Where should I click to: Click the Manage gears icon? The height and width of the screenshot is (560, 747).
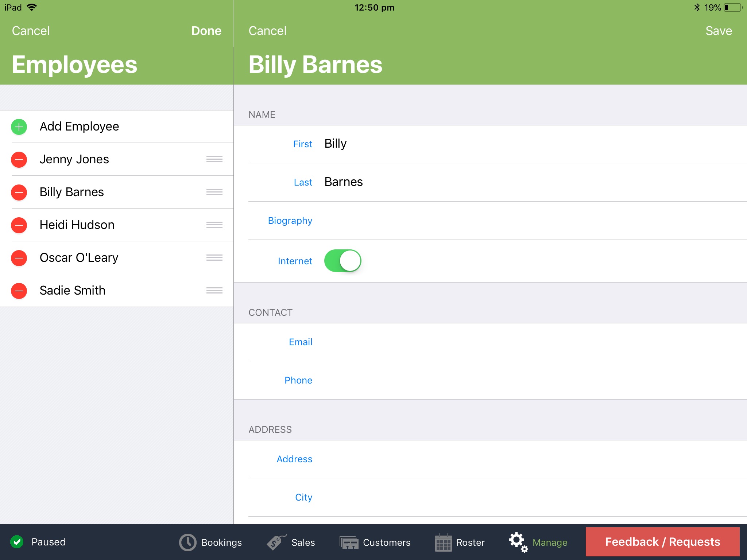pyautogui.click(x=518, y=542)
